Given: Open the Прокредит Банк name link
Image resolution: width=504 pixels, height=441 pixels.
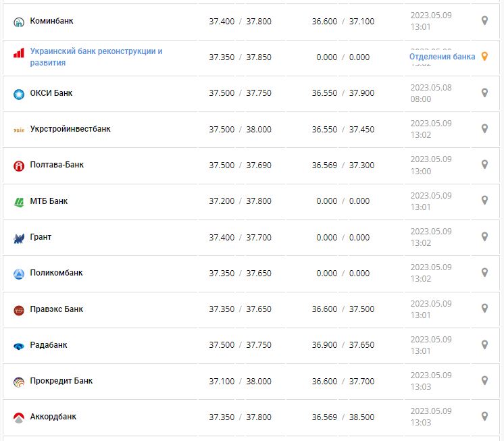Looking at the screenshot, I should (61, 381).
